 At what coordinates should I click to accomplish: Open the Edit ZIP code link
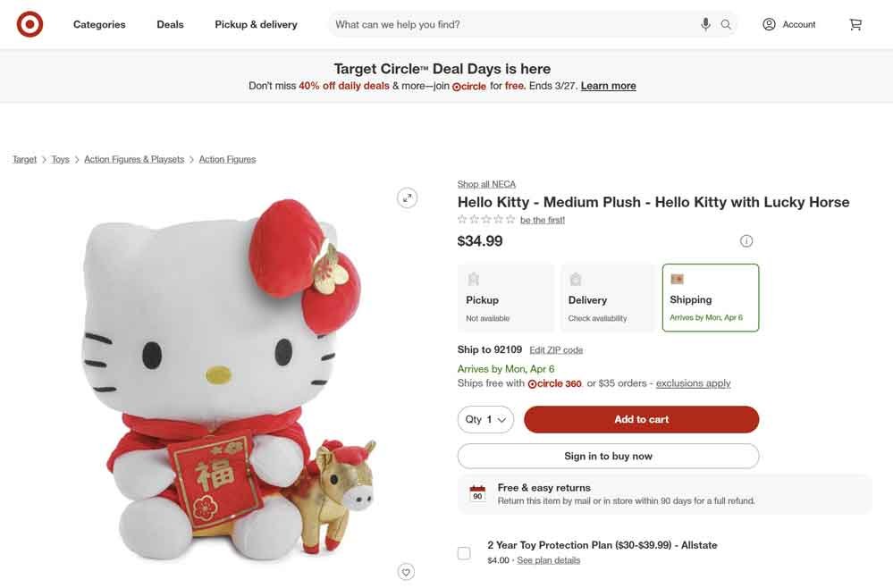(556, 349)
